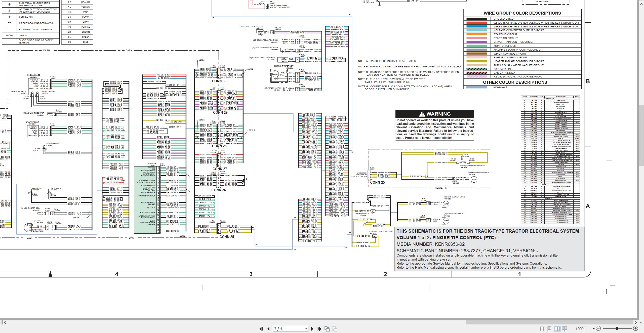The height and width of the screenshot is (333, 644).
Task: Open the page number dropdown
Action: (306, 329)
